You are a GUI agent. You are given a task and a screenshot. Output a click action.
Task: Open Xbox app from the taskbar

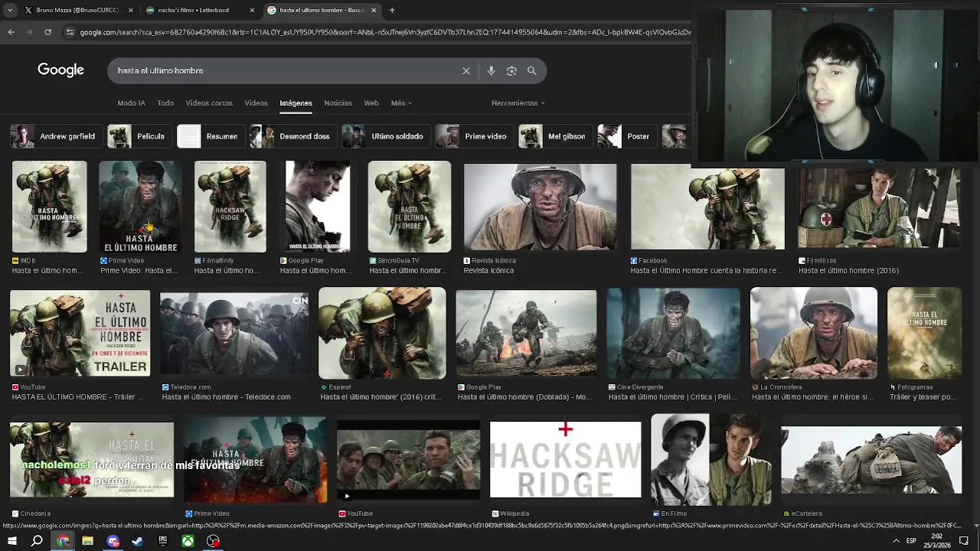point(188,541)
